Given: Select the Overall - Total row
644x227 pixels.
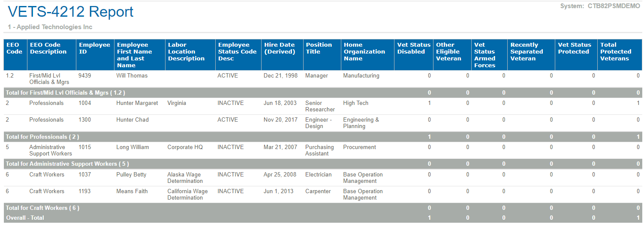Looking at the screenshot, I should click(x=323, y=218).
